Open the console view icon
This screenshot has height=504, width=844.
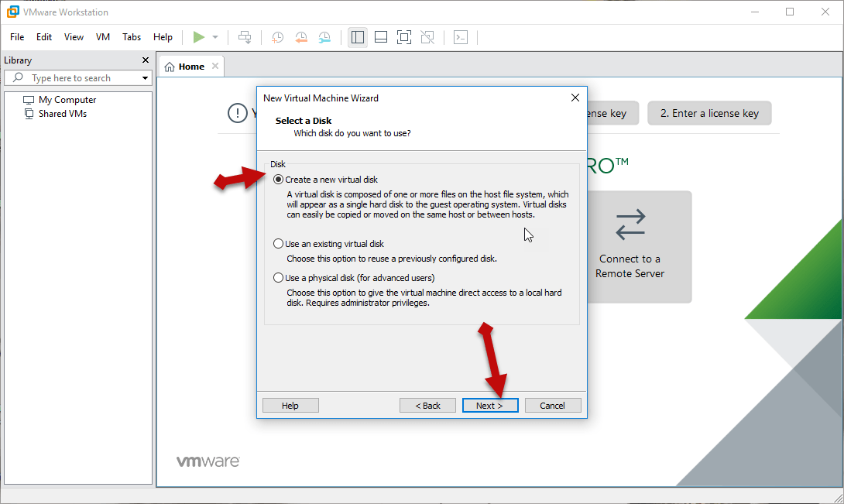(x=461, y=37)
